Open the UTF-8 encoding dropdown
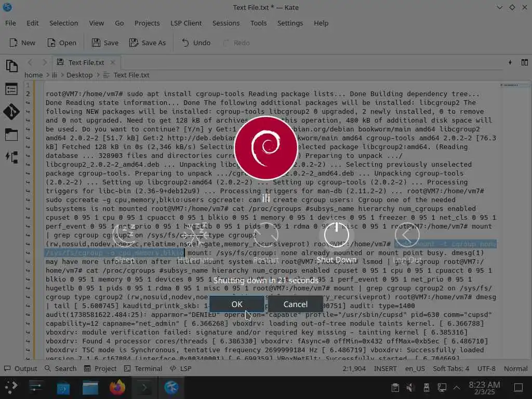The width and height of the screenshot is (532, 399). [486, 368]
